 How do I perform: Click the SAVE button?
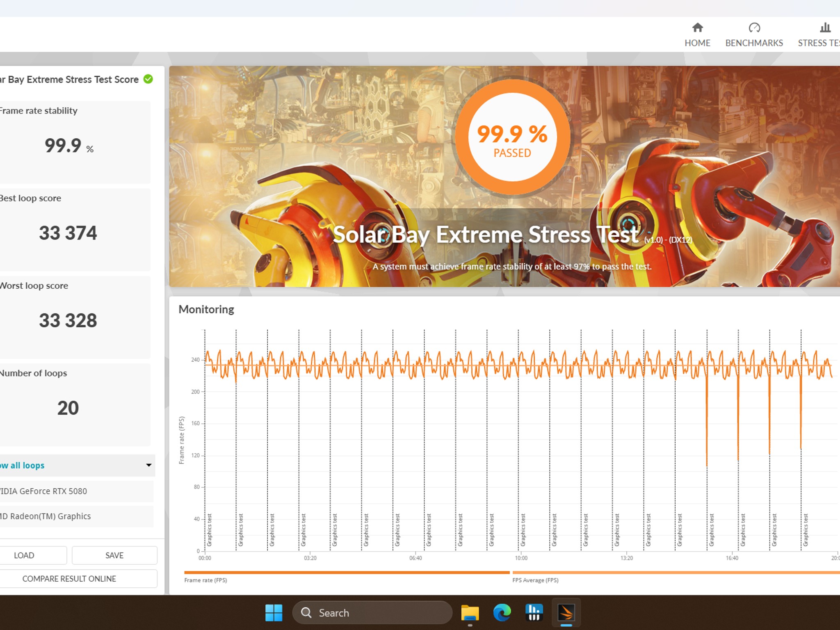point(114,555)
